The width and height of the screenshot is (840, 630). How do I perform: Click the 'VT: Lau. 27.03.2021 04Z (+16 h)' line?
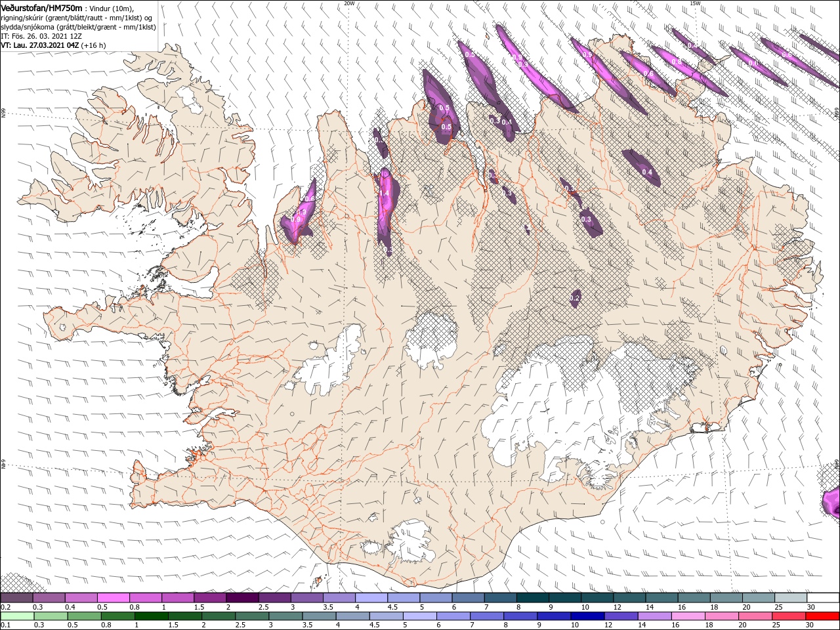(x=53, y=45)
